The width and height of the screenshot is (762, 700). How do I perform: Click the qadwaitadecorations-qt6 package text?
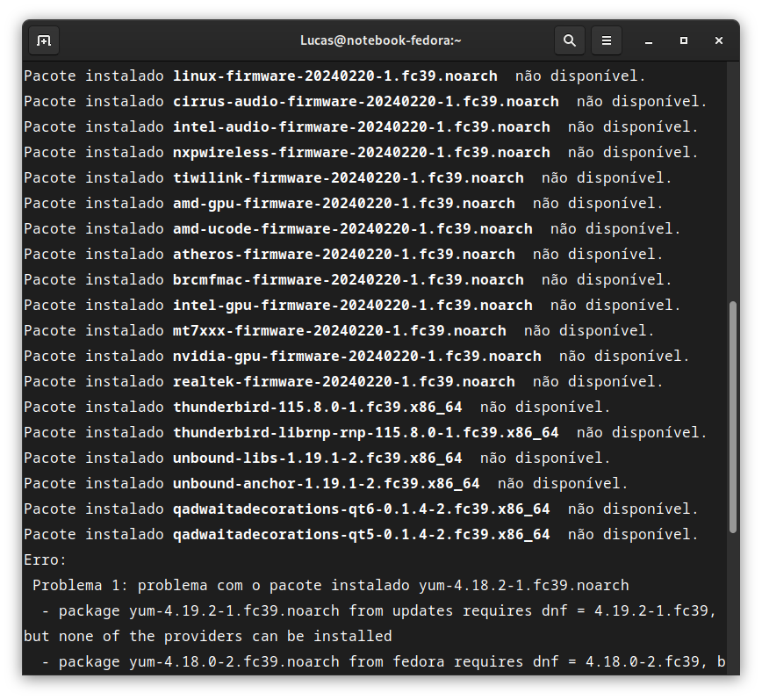(362, 509)
